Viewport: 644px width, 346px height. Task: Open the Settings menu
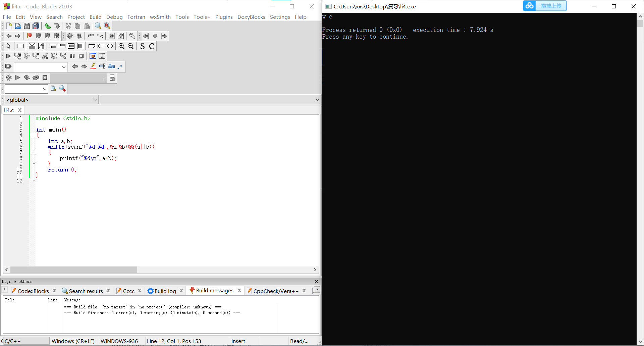click(280, 17)
